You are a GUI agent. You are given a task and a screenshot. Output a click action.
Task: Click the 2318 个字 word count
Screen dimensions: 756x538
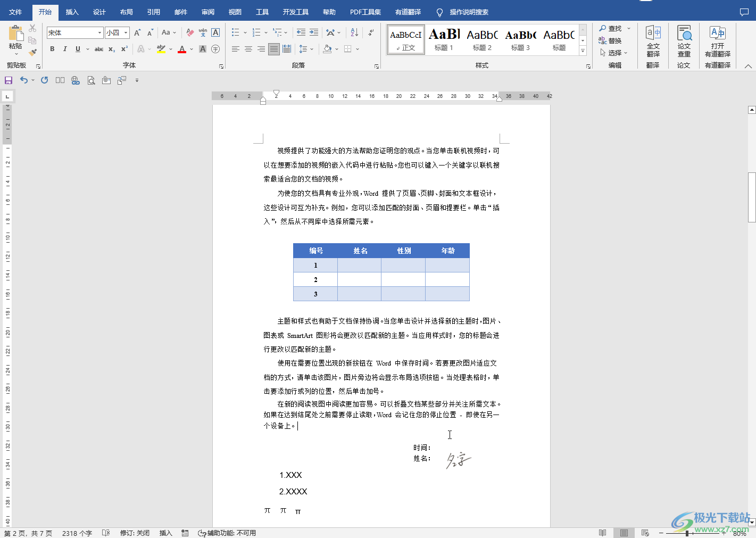click(77, 533)
